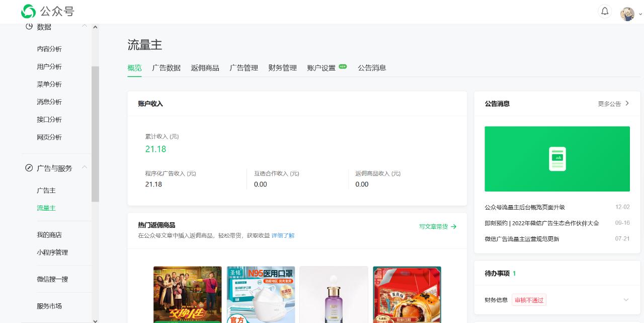Click the circle icon beside 广告与服务
The width and height of the screenshot is (644, 323).
click(x=29, y=168)
